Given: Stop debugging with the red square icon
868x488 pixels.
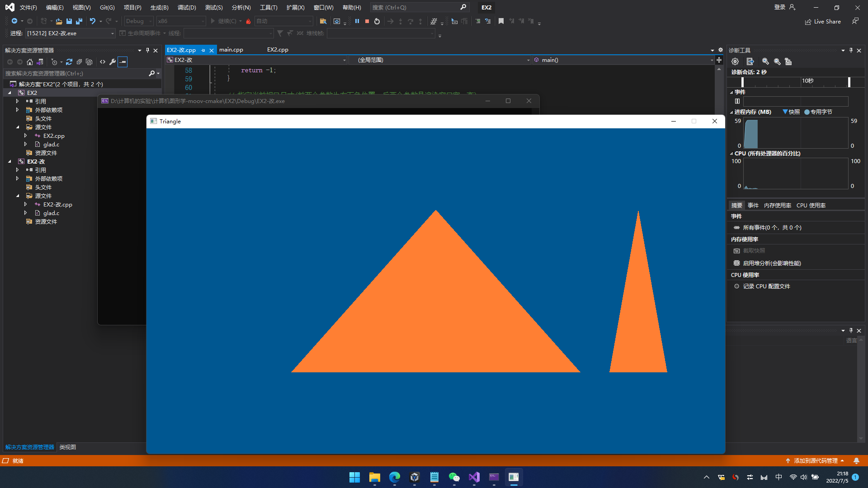Looking at the screenshot, I should [x=367, y=21].
